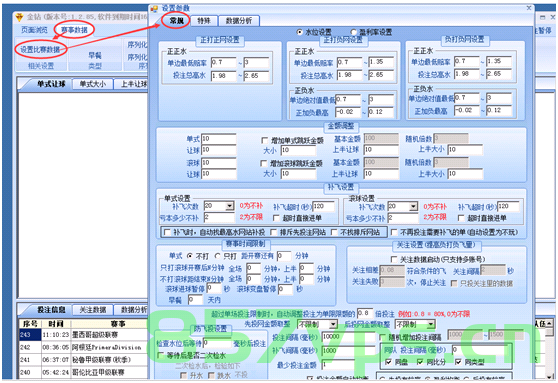This screenshot has height=383, width=558.
Task: Open the 特殊 tab in the dialog
Action: tap(204, 21)
